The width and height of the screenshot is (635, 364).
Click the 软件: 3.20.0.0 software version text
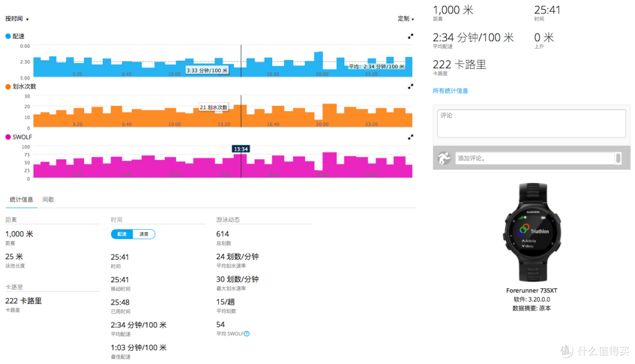(532, 299)
